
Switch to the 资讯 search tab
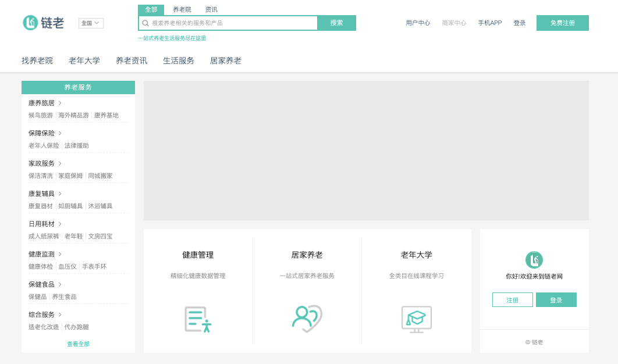tap(211, 9)
